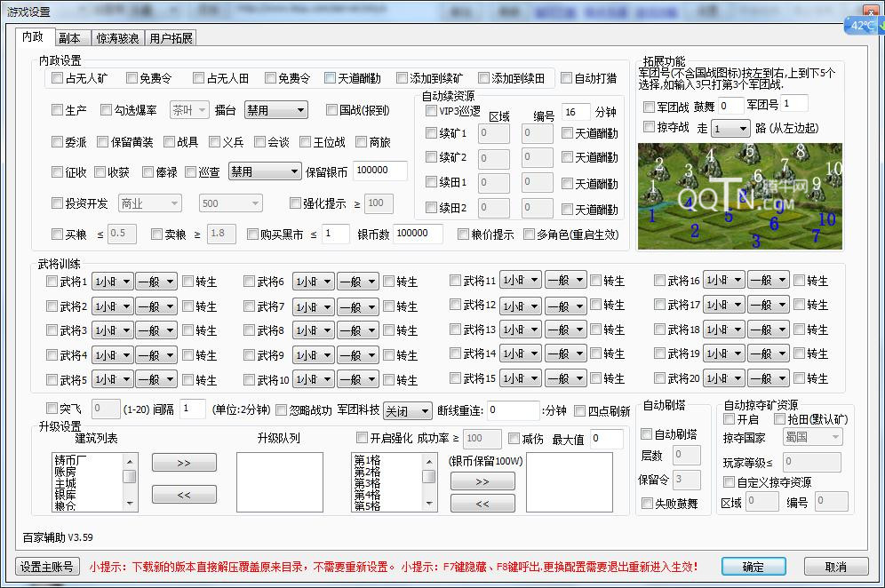This screenshot has height=588, width=885.
Task: Click the << button beside 建筑列表
Action: [x=184, y=494]
